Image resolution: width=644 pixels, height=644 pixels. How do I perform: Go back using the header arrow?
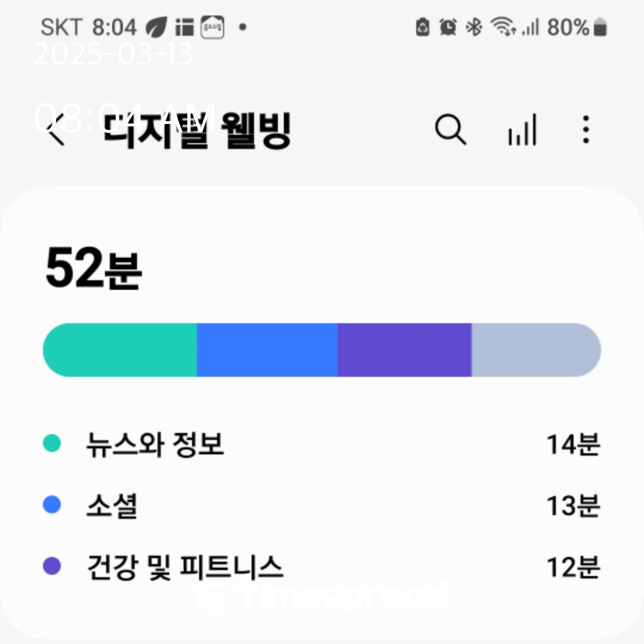coord(57,131)
